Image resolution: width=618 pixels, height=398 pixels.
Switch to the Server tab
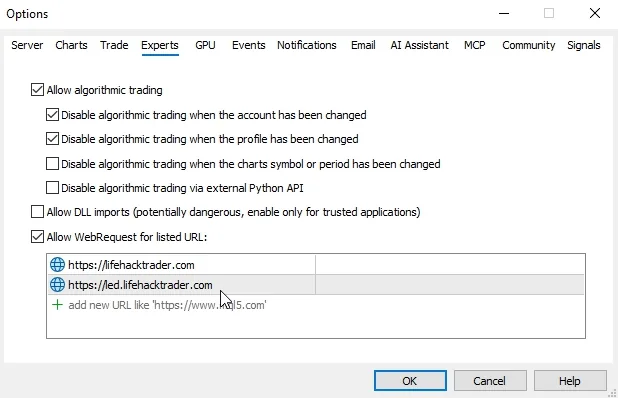tap(27, 45)
